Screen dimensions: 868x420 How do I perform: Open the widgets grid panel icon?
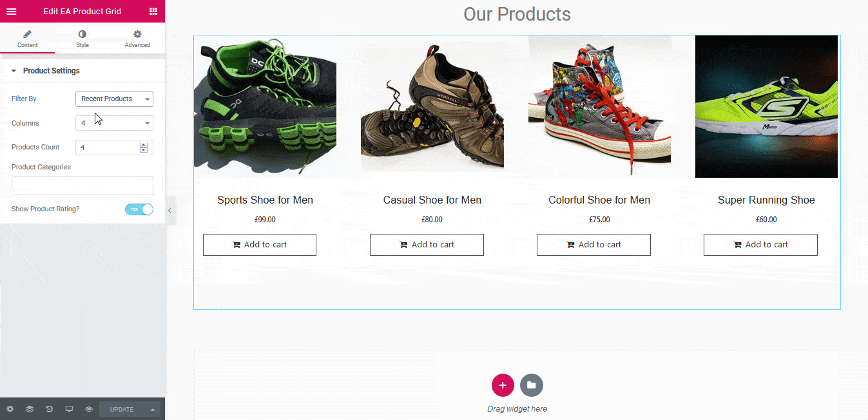click(153, 11)
